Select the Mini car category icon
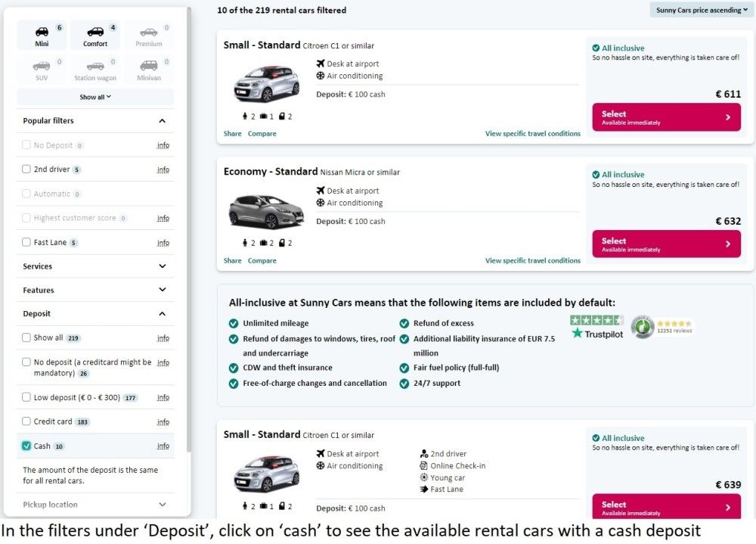756x544 pixels. coord(42,32)
